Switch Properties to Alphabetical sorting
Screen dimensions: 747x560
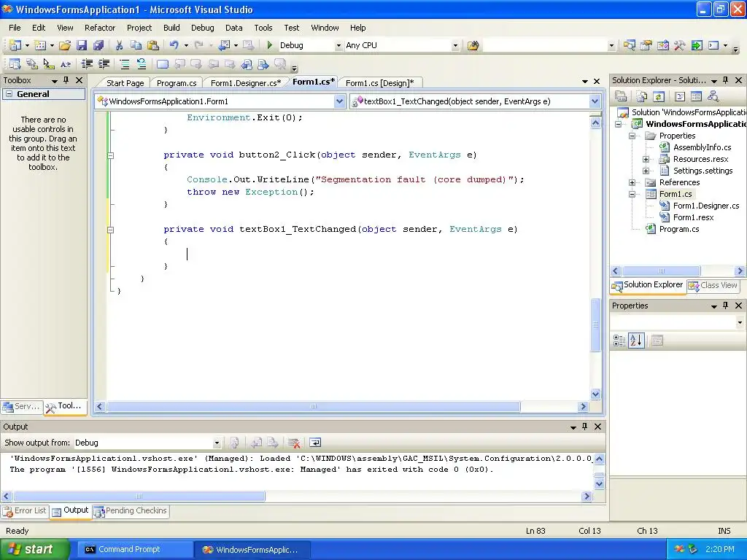(x=636, y=341)
